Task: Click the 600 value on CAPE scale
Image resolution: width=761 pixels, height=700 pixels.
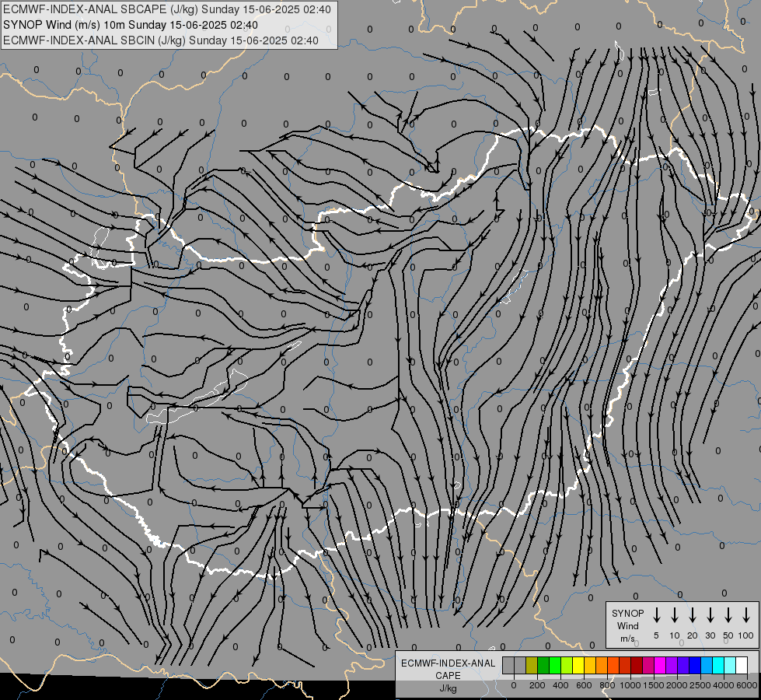Action: coord(584,685)
